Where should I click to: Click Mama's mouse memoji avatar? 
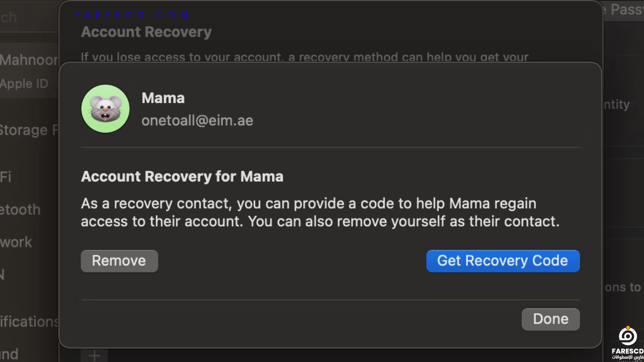(x=106, y=109)
